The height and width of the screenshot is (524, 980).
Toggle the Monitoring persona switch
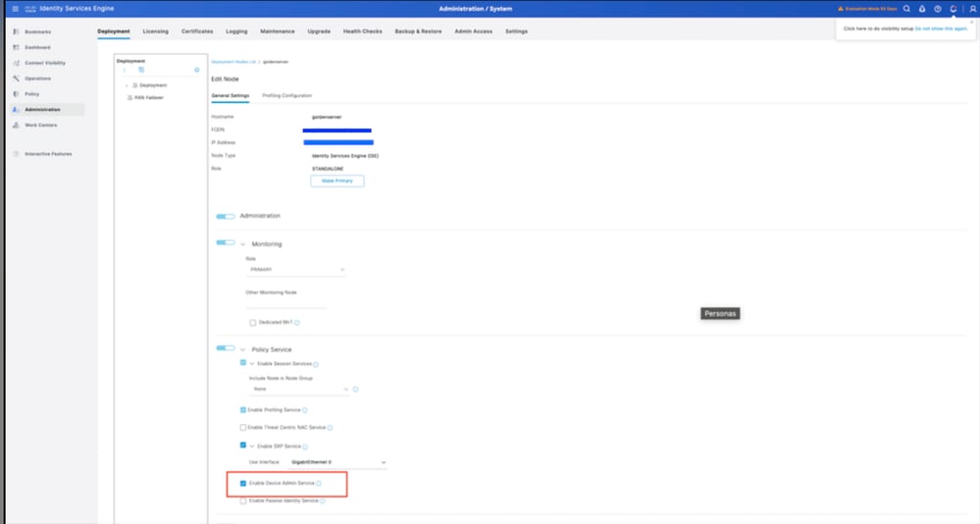225,242
